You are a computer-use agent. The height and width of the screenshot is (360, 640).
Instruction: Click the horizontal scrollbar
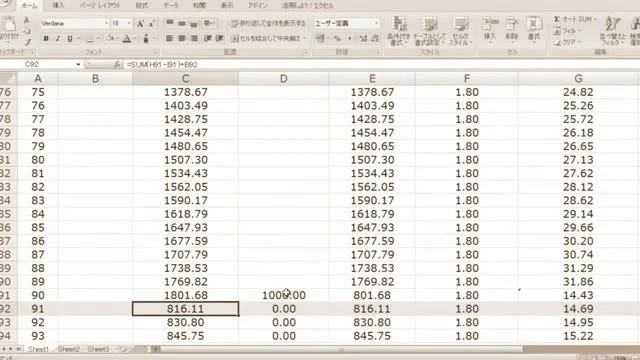coord(341,349)
